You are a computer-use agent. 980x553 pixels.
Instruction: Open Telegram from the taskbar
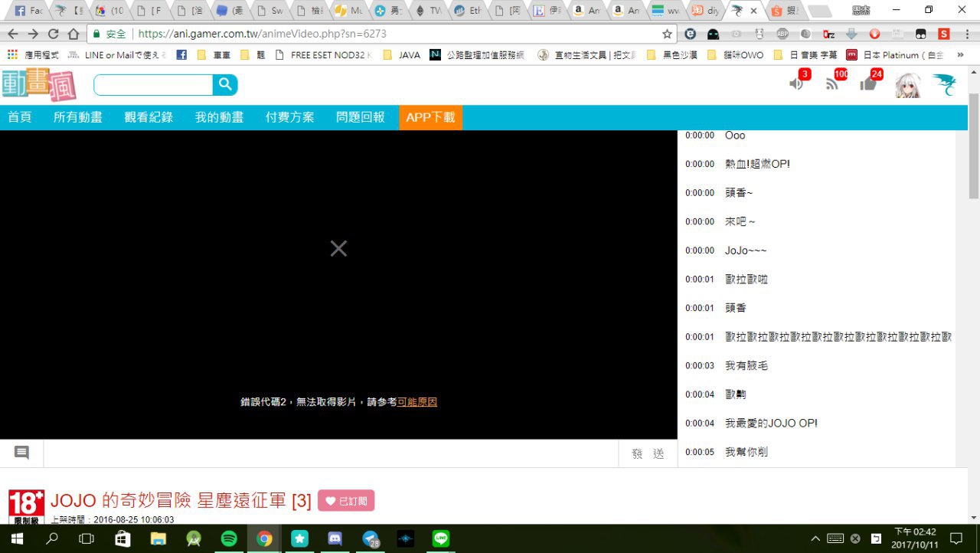pos(371,538)
